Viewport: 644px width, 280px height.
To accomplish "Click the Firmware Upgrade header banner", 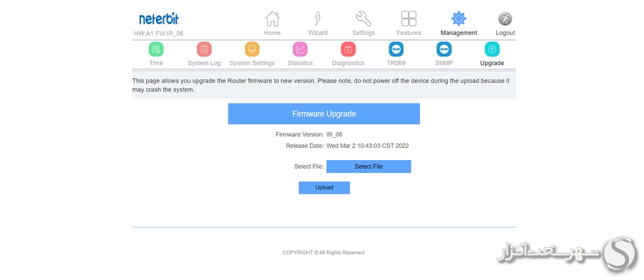I will pyautogui.click(x=323, y=114).
